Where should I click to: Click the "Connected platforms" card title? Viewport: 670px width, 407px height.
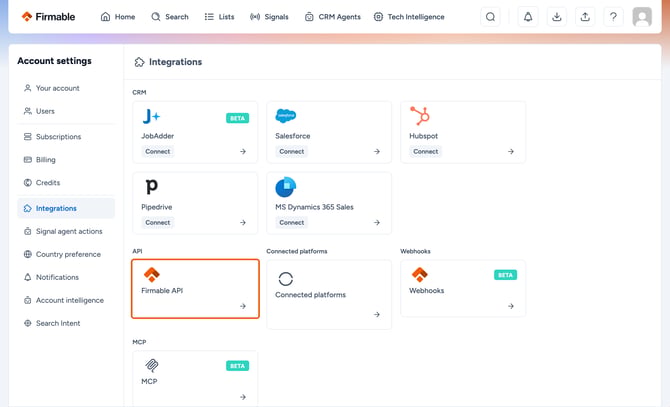311,295
